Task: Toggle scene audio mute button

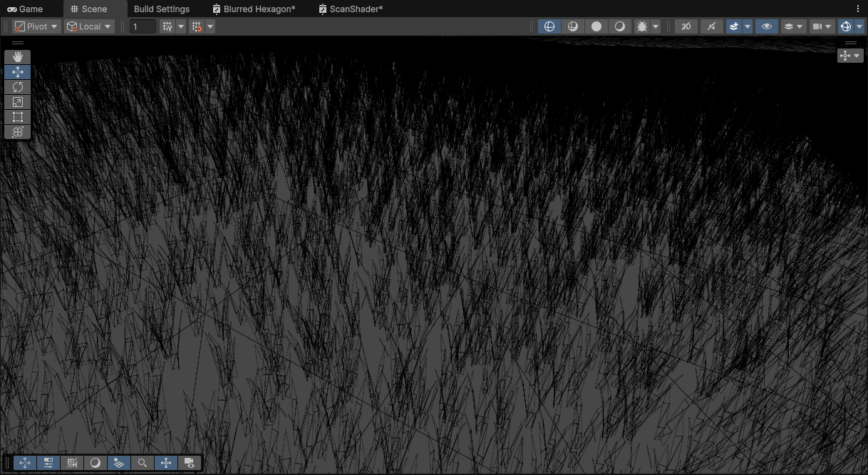Action: click(711, 26)
